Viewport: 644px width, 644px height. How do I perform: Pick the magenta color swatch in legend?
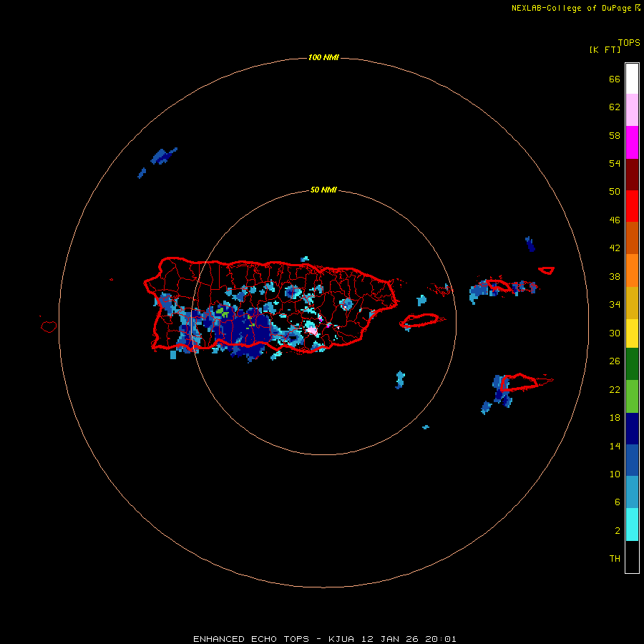(632, 142)
